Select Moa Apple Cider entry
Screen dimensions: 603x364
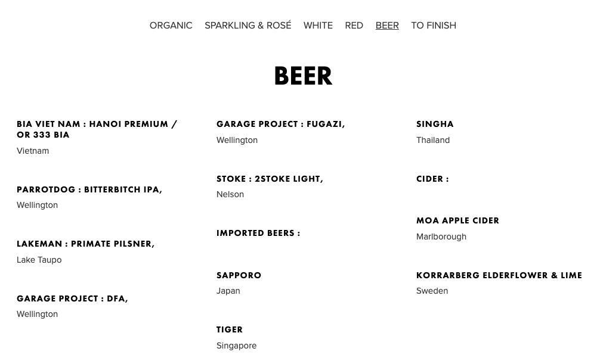(457, 220)
